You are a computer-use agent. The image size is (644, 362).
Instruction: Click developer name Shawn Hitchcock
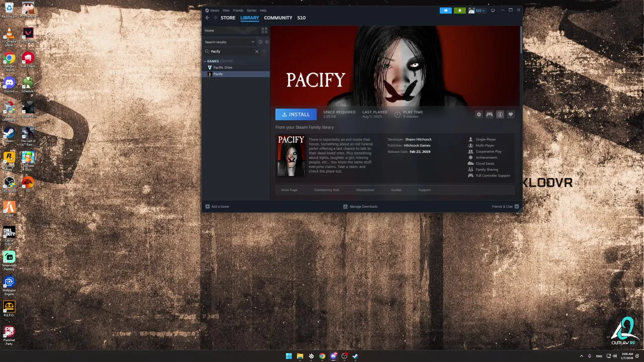(418, 139)
